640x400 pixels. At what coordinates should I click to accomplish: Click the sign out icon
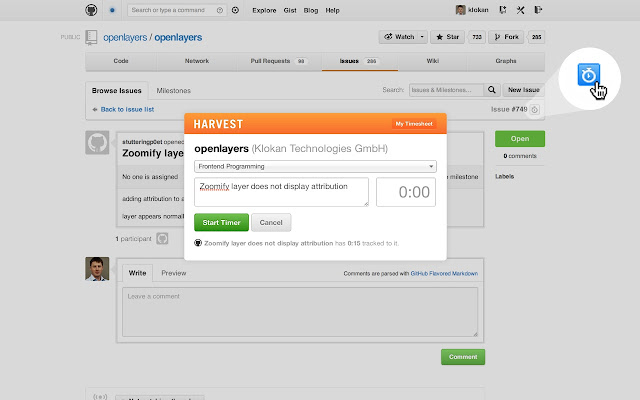pyautogui.click(x=538, y=10)
